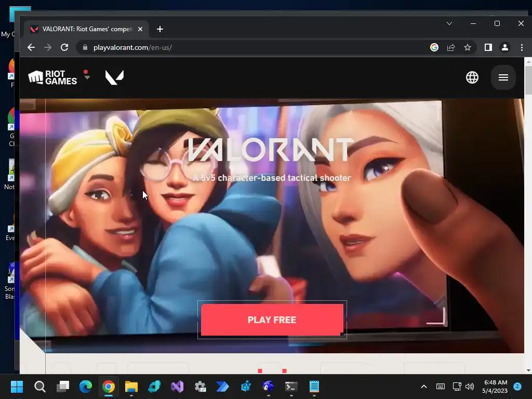Click the Sonic taskbar icon

pos(269,387)
